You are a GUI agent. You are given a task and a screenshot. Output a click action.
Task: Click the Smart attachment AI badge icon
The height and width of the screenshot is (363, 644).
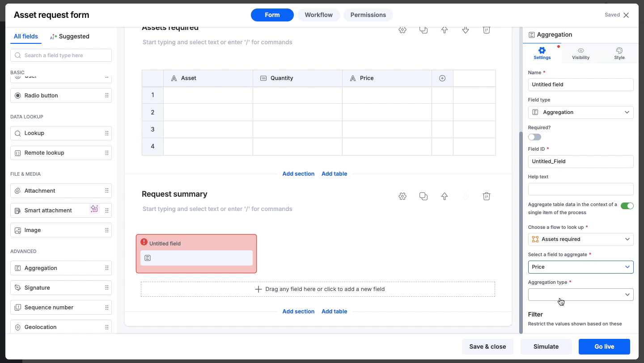(x=94, y=209)
